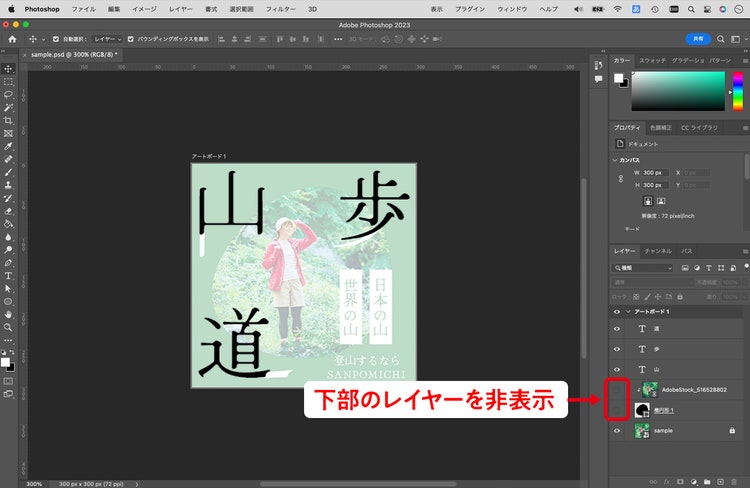
Task: Go to Photoshop Home screen
Action: tap(12, 39)
